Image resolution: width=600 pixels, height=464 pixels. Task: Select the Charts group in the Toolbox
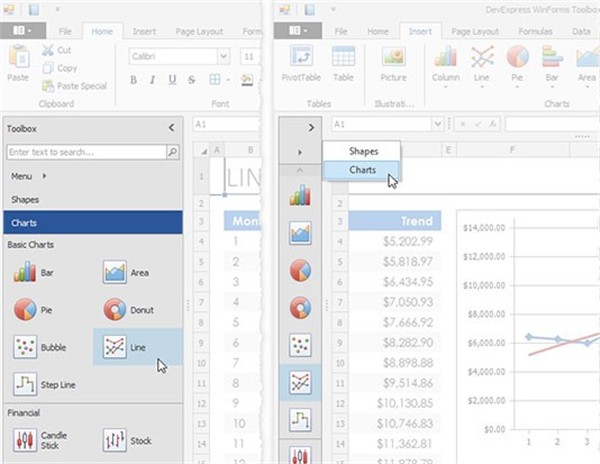click(93, 222)
